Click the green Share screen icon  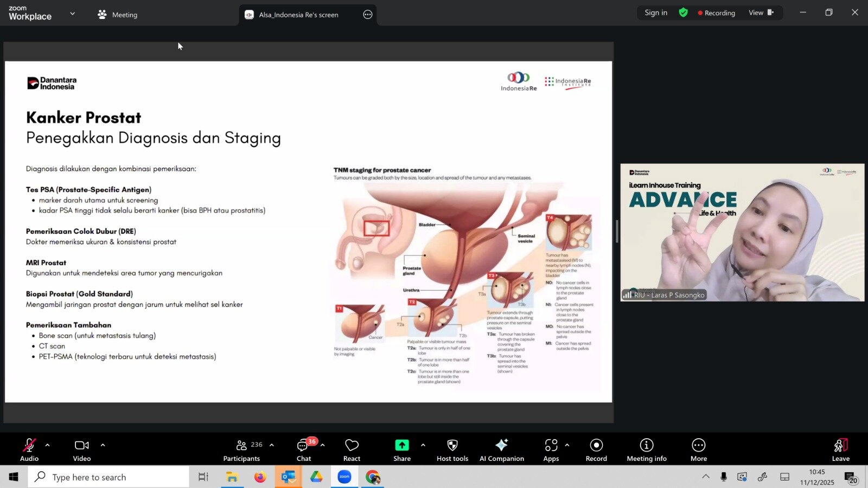point(401,445)
